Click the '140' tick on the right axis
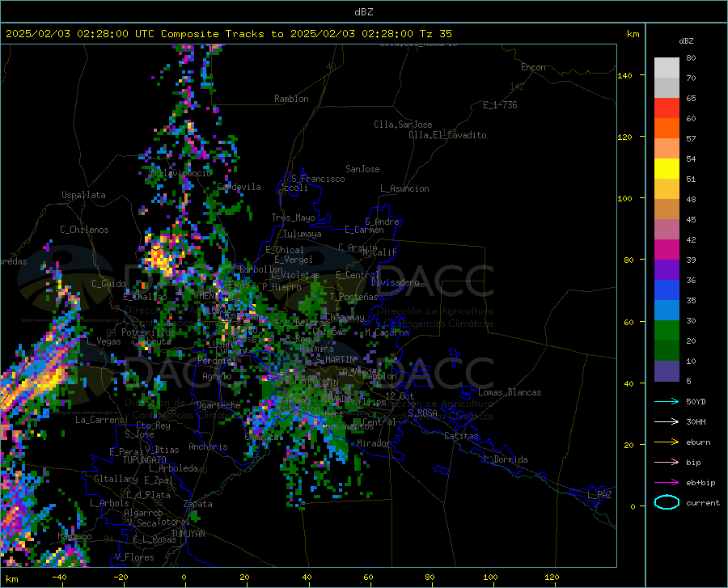728x588 pixels. (624, 76)
